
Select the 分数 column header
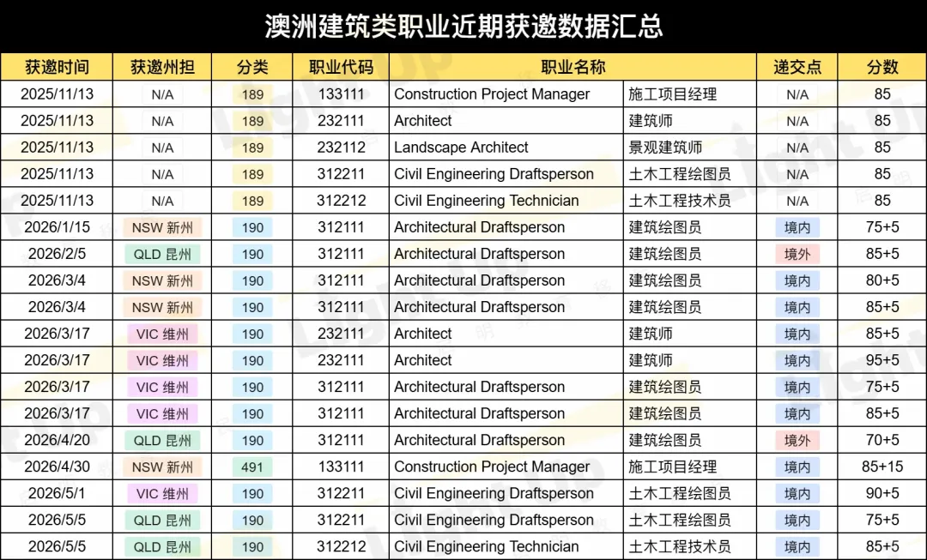pos(882,67)
